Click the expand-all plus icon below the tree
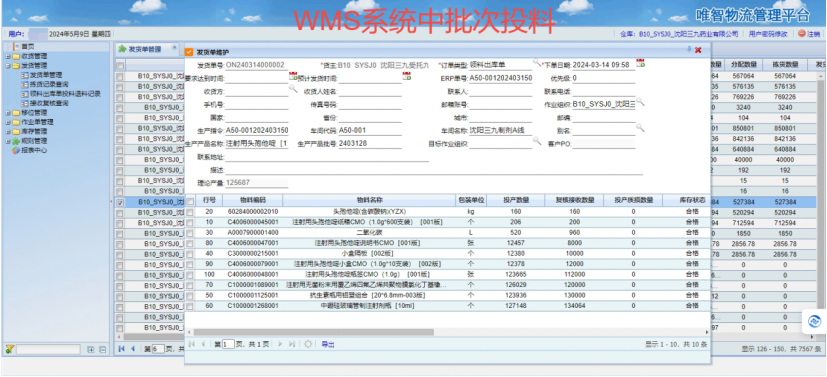 [91, 350]
